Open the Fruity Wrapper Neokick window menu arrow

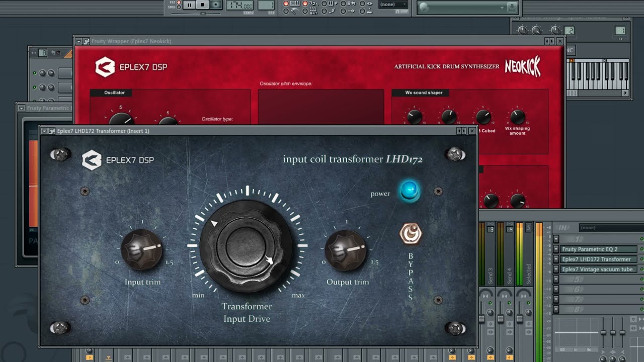point(78,41)
